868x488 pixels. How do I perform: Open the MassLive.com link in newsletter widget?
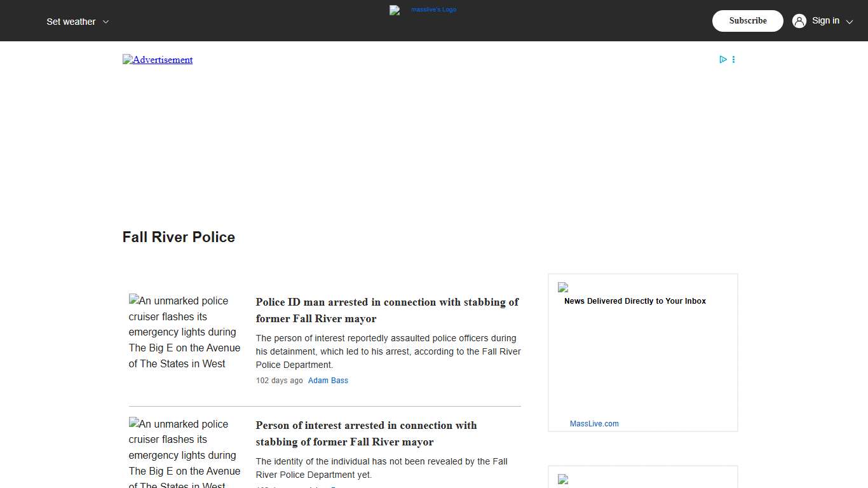point(594,423)
